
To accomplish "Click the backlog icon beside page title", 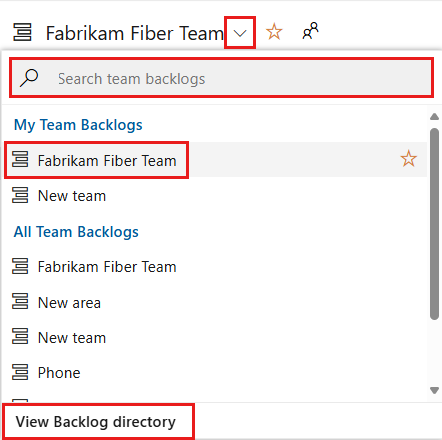I will [22, 32].
